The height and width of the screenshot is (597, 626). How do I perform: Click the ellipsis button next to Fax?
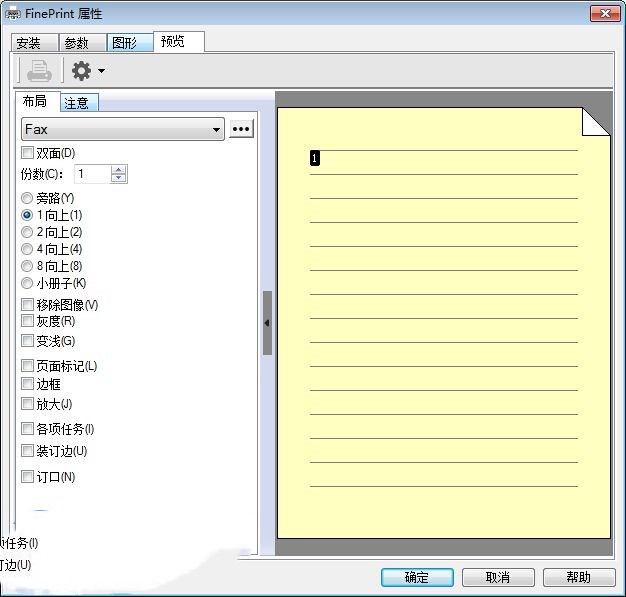[x=241, y=129]
